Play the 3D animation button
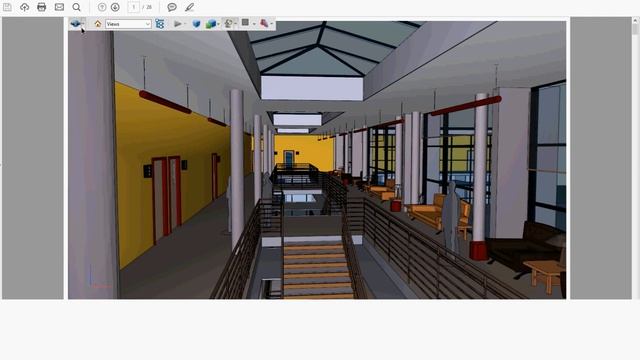This screenshot has height=360, width=640. tap(178, 24)
